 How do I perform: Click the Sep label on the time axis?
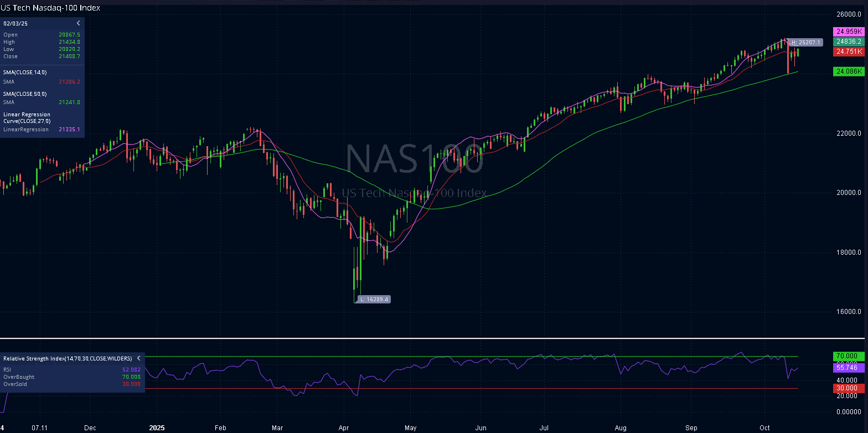click(691, 427)
